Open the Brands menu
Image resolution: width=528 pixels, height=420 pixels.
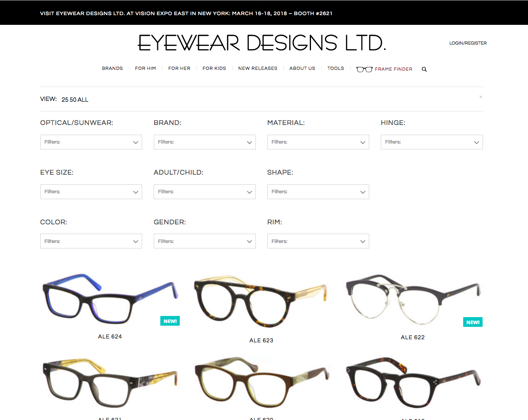[112, 68]
